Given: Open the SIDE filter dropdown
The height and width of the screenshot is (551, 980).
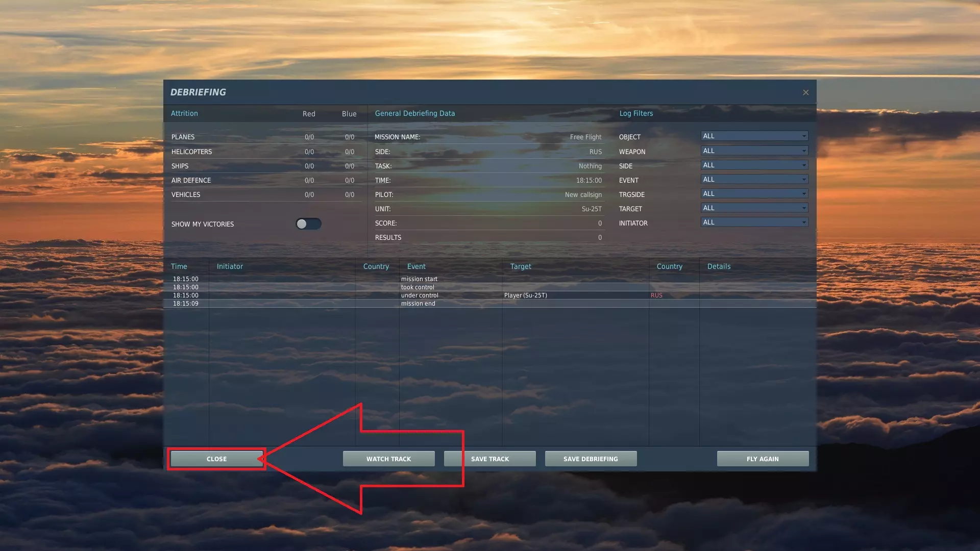Looking at the screenshot, I should (754, 165).
